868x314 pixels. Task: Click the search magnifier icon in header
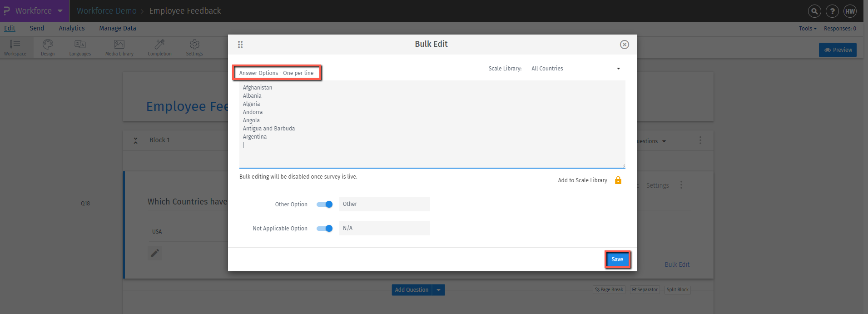814,11
